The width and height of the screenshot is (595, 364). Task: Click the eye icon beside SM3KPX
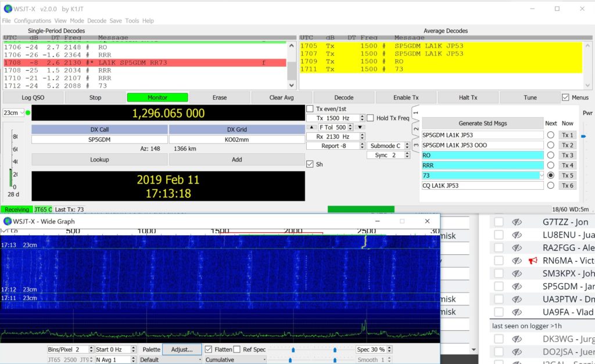tap(517, 273)
